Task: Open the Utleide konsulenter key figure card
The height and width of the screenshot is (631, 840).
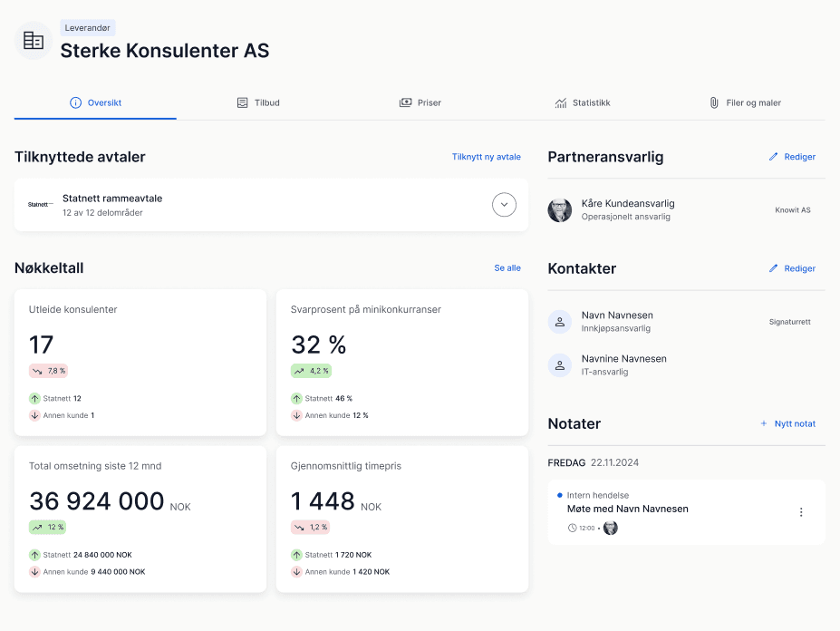Action: 140,363
